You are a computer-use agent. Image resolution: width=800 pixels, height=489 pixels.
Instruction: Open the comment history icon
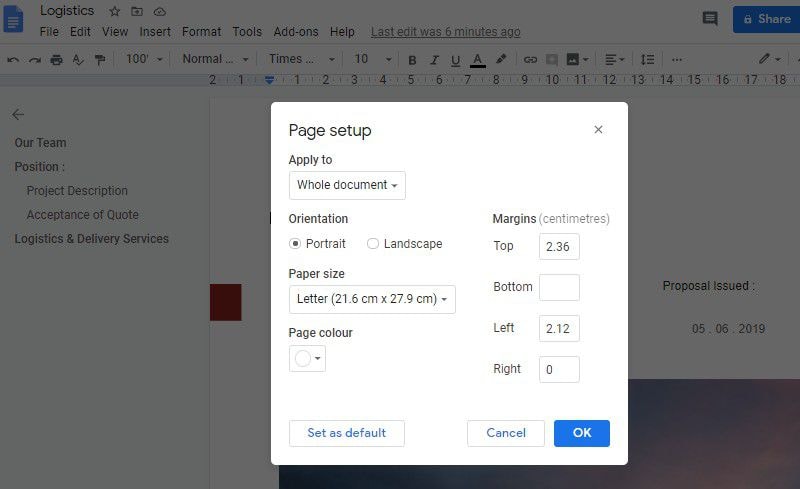coord(710,19)
